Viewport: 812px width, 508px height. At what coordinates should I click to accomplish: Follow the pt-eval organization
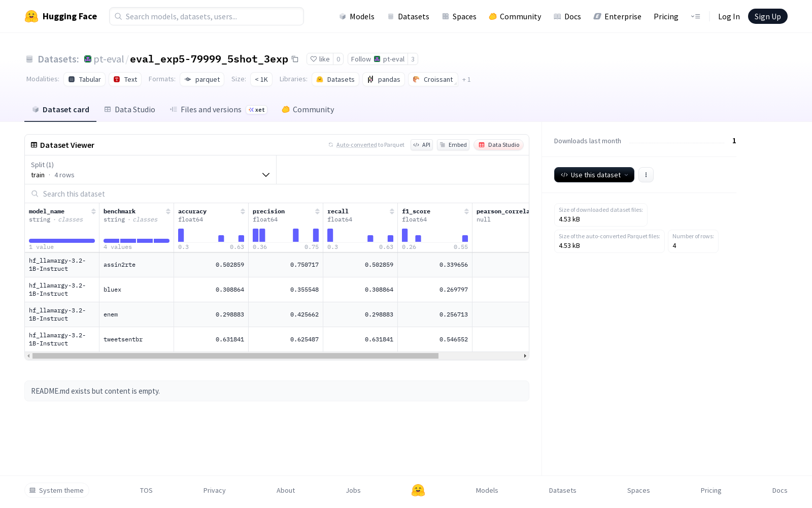[x=378, y=59]
